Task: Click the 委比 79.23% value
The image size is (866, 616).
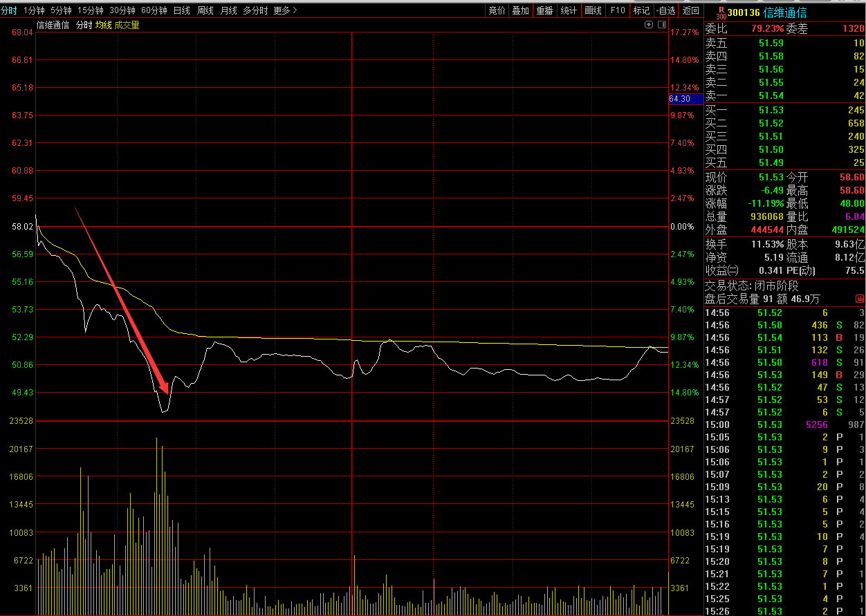Action: pyautogui.click(x=768, y=29)
